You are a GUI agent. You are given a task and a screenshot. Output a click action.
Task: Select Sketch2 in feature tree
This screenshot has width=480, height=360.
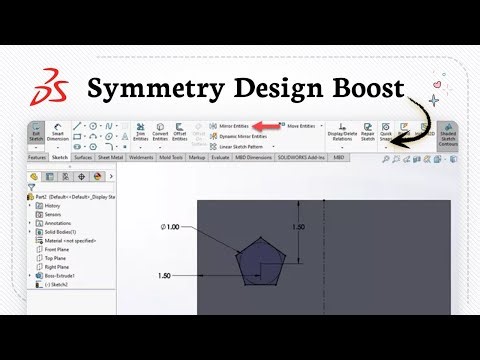point(52,284)
